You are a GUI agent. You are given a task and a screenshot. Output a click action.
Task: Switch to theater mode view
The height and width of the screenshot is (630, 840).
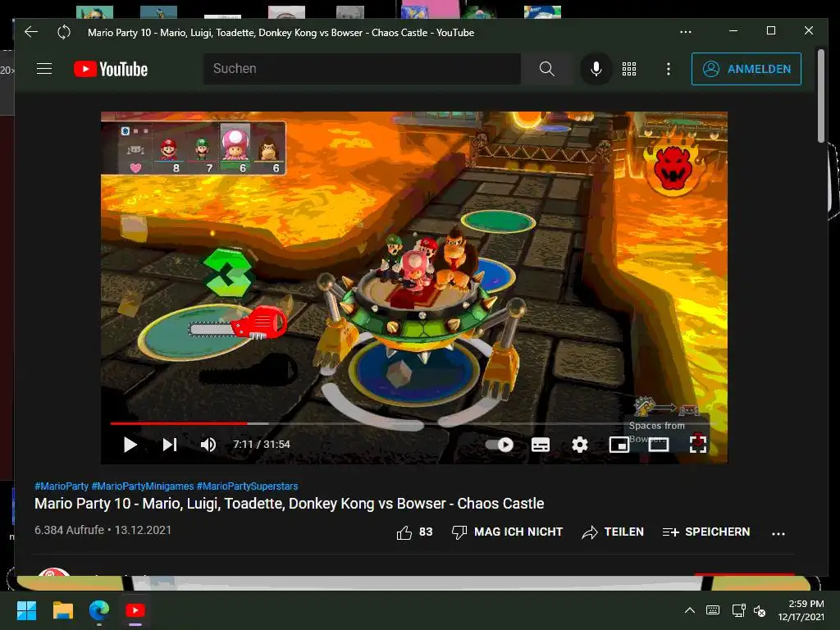tap(659, 445)
